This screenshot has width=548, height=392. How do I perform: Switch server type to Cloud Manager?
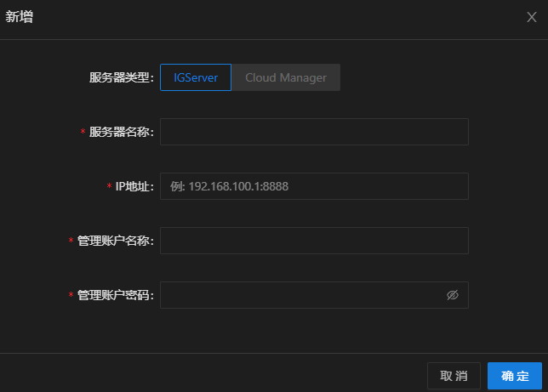(286, 77)
